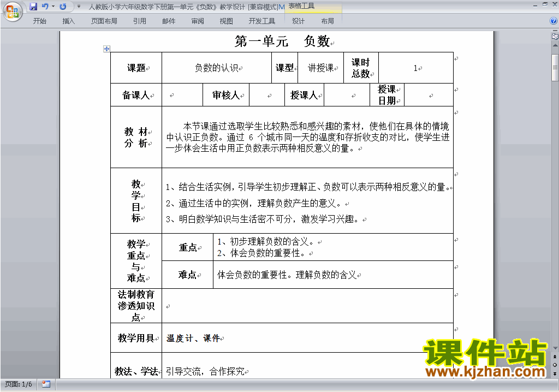Click the Save icon in quick access toolbar
The height and width of the screenshot is (392, 559).
click(x=33, y=7)
